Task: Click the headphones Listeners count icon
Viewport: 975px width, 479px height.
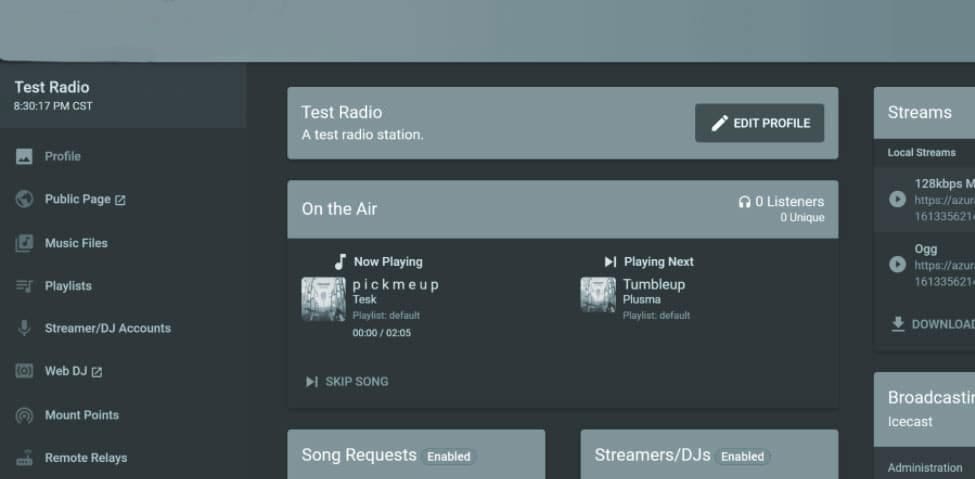Action: point(744,202)
